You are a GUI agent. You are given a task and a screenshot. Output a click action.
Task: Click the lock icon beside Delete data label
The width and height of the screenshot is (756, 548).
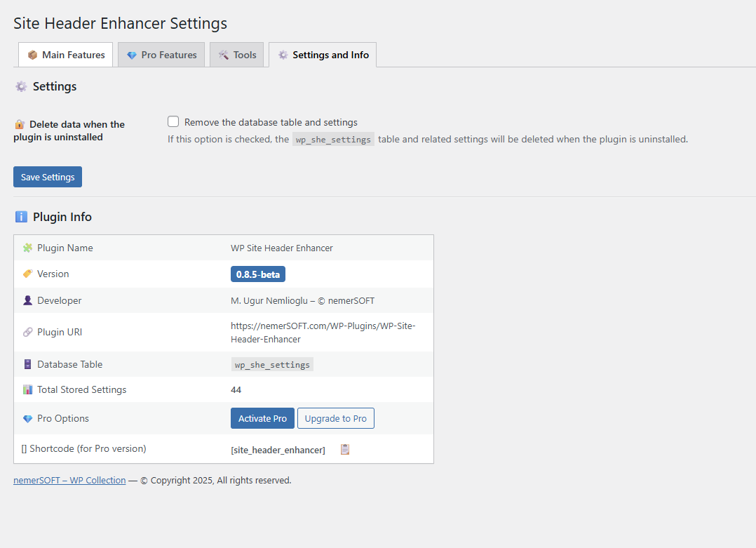pyautogui.click(x=18, y=123)
